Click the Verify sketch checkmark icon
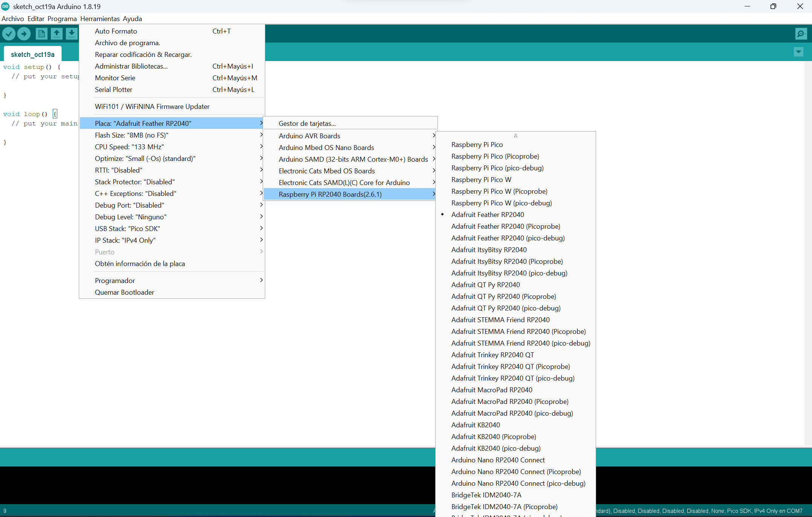This screenshot has width=812, height=517. tap(9, 34)
